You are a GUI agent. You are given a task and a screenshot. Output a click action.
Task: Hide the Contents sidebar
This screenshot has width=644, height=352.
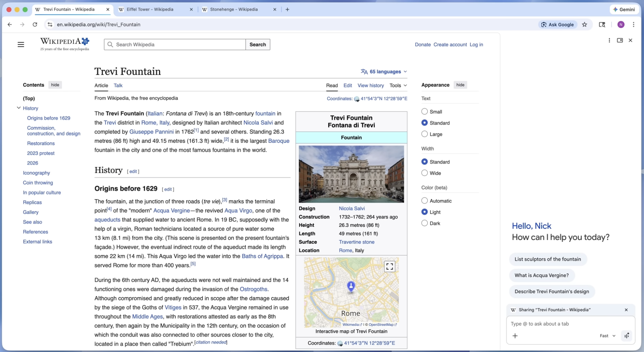click(55, 85)
